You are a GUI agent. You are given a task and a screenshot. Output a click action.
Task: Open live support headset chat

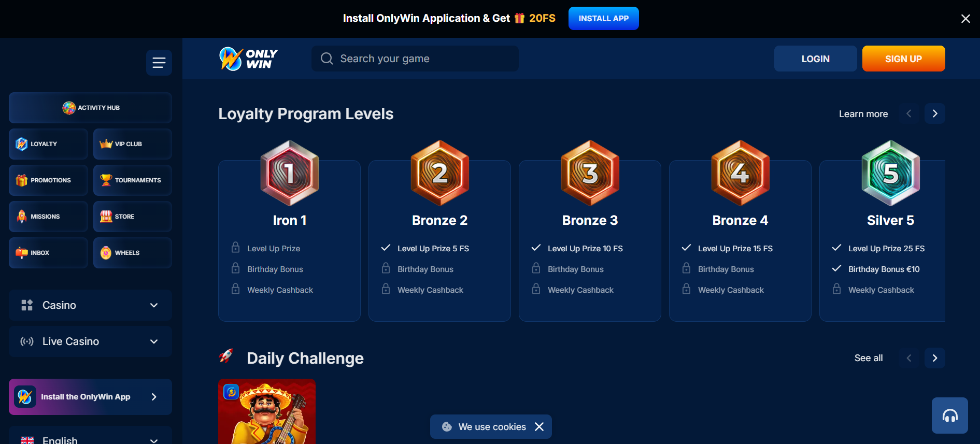coord(949,416)
